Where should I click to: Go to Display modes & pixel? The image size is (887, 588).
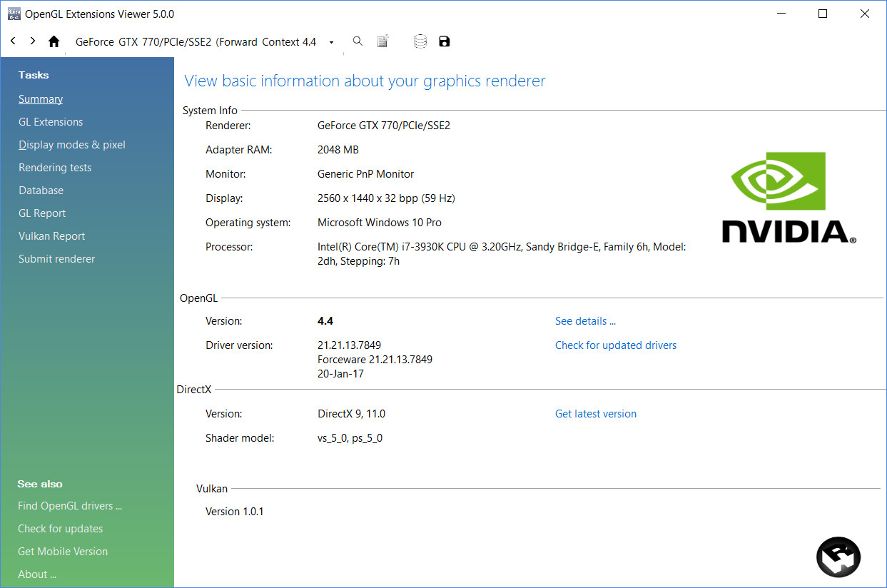point(72,145)
